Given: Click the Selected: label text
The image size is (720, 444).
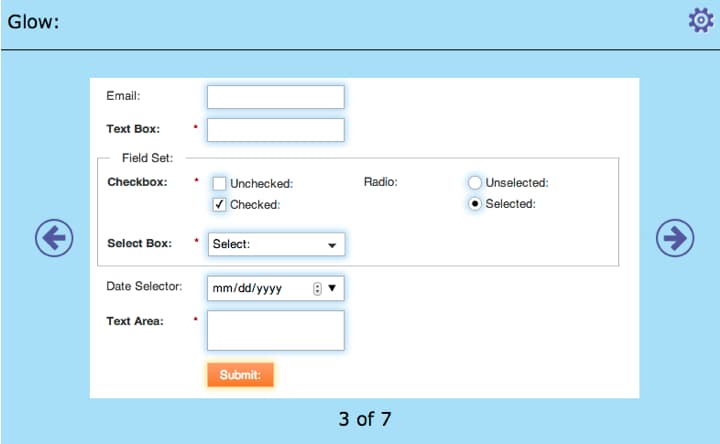Looking at the screenshot, I should 511,204.
